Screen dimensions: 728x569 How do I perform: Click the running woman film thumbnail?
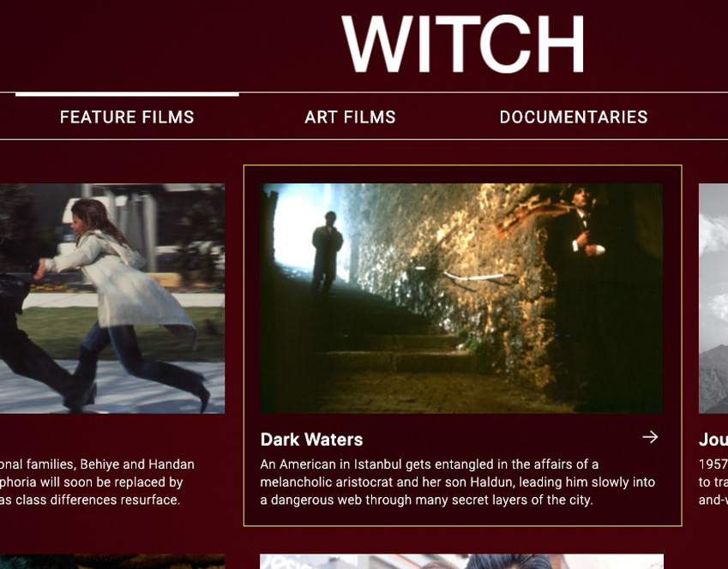pyautogui.click(x=112, y=298)
